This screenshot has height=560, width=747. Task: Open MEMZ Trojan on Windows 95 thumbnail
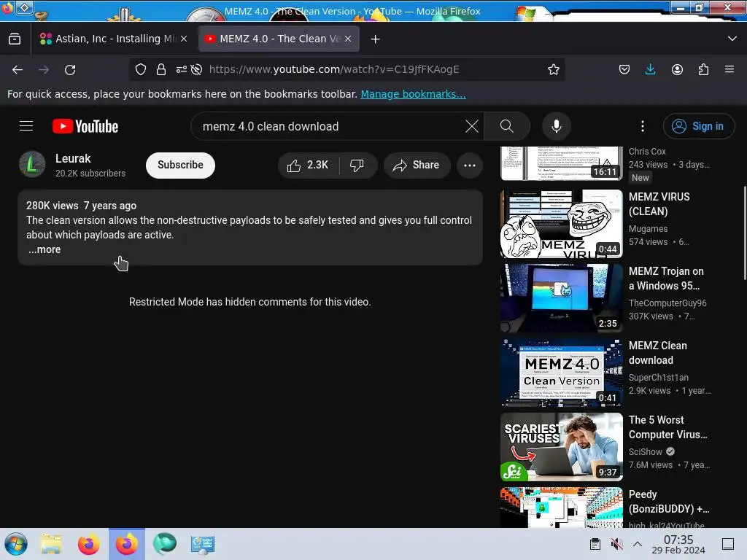pyautogui.click(x=561, y=298)
